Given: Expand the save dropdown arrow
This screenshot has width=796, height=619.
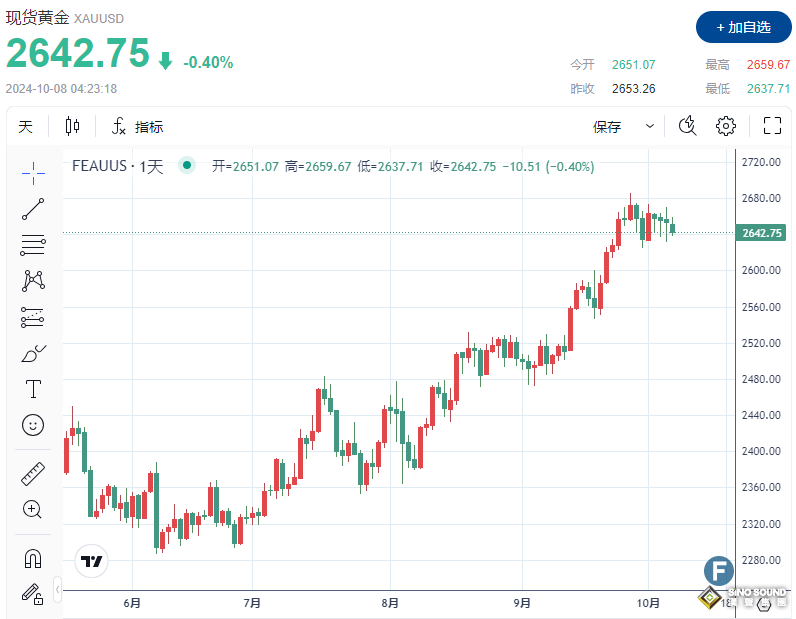Looking at the screenshot, I should click(x=650, y=126).
